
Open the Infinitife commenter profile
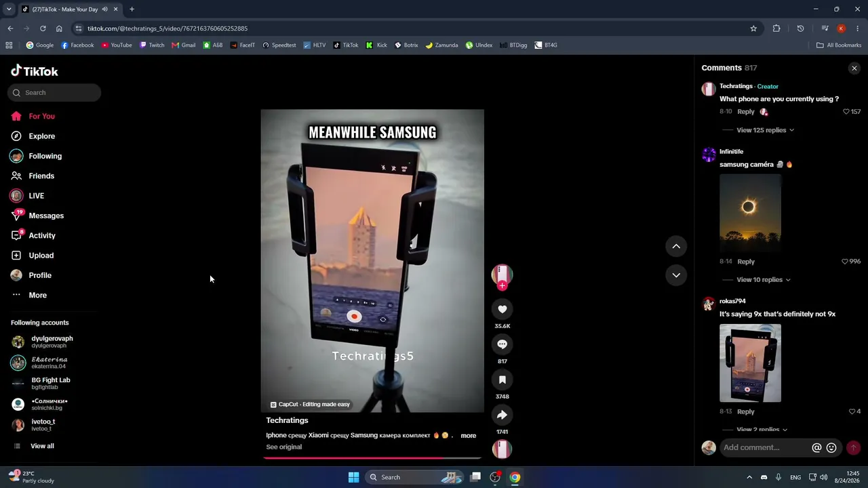click(731, 152)
